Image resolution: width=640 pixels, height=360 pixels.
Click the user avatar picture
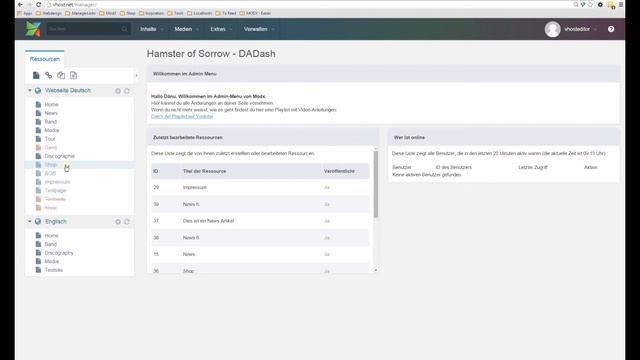[x=552, y=29]
